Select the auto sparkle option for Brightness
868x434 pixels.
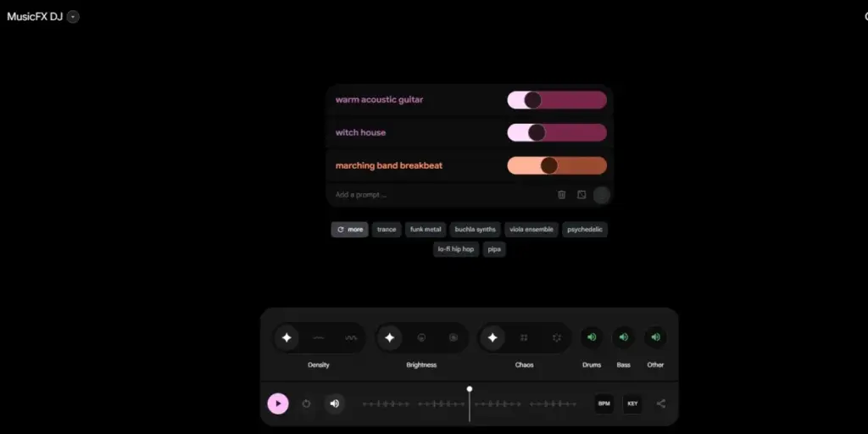(x=389, y=337)
